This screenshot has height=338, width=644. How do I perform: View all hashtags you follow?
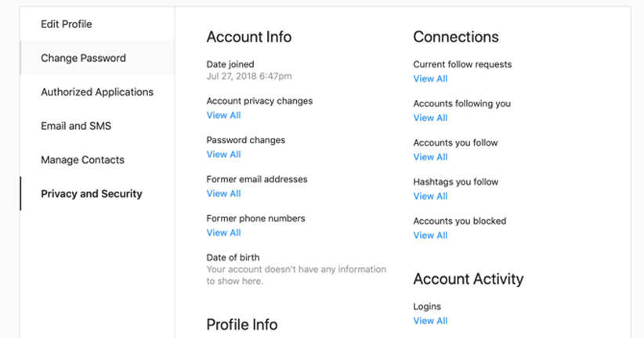click(430, 196)
